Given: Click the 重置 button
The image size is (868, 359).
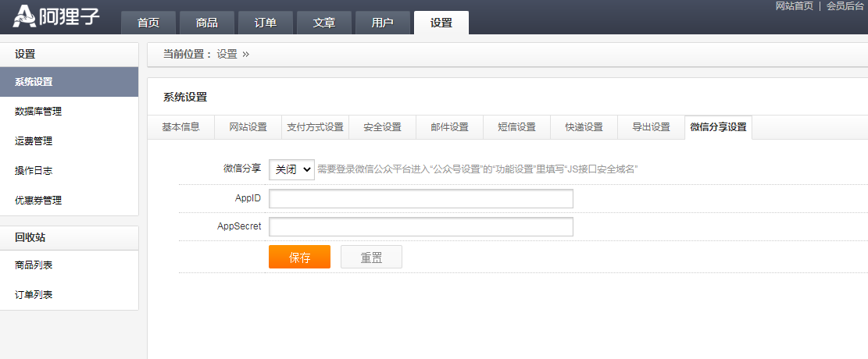Looking at the screenshot, I should (x=371, y=258).
